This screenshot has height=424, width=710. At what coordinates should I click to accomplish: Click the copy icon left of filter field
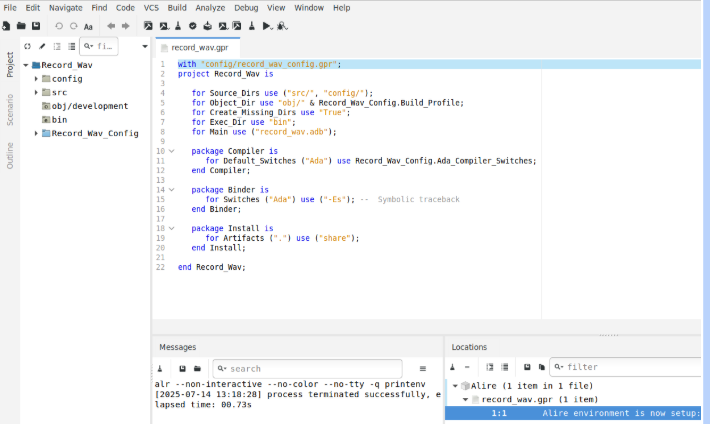542,367
